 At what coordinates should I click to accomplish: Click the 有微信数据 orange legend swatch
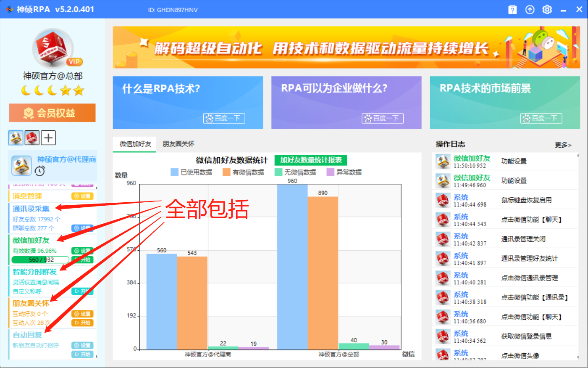point(226,172)
